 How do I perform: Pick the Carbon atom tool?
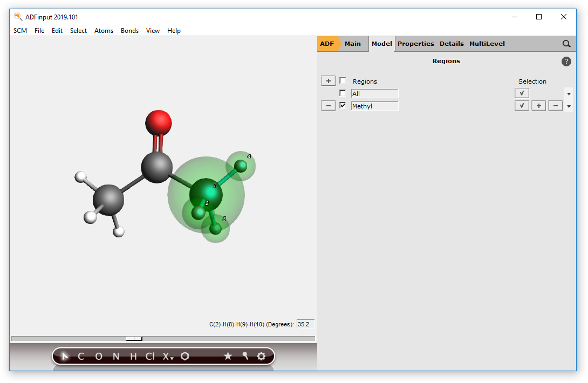[x=81, y=356]
